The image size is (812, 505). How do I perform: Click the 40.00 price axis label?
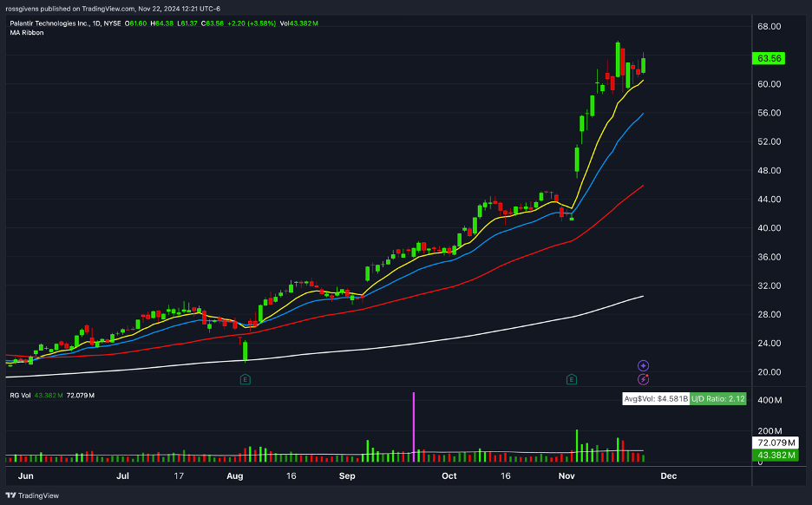[769, 228]
